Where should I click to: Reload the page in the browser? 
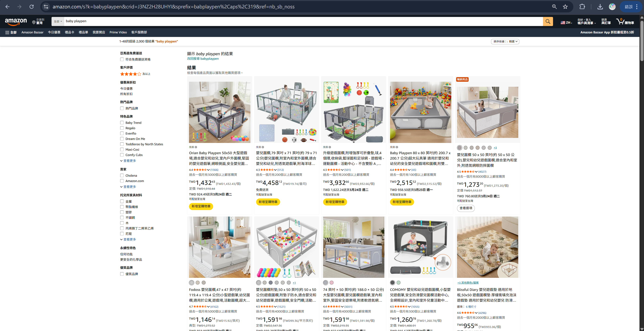(32, 7)
